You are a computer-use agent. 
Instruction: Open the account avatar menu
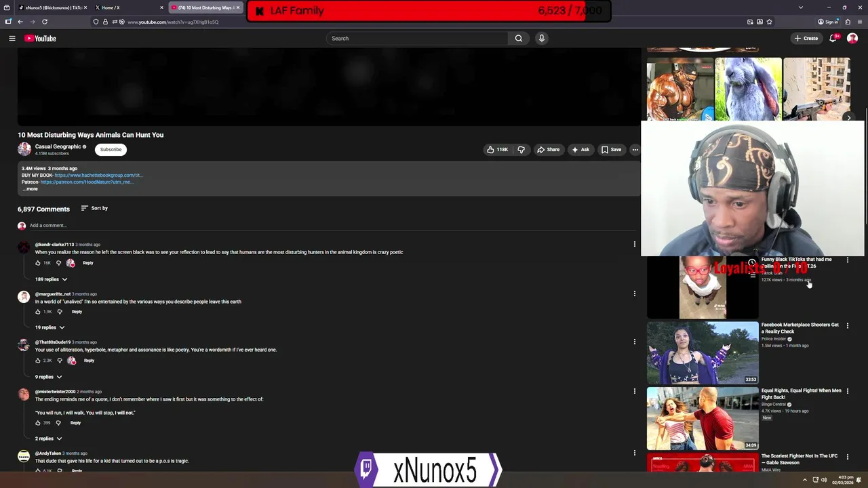(x=852, y=39)
